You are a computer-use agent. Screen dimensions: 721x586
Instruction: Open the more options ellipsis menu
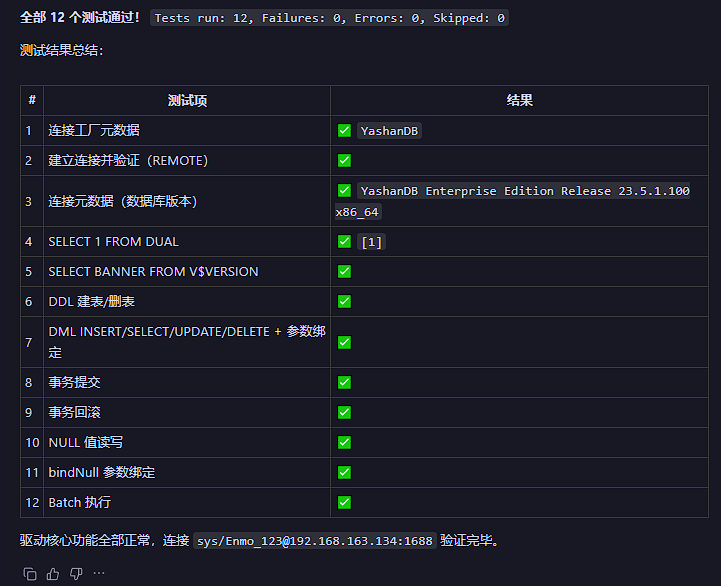pyautogui.click(x=99, y=573)
